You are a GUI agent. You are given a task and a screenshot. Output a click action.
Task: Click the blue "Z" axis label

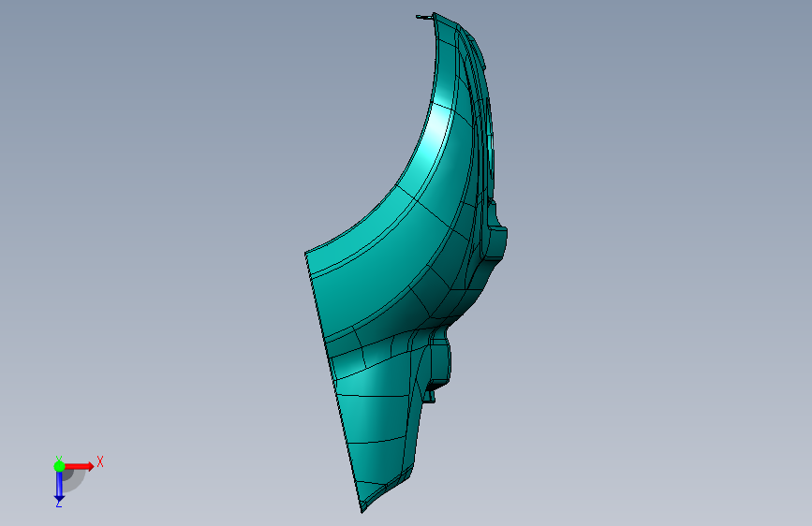coord(59,504)
